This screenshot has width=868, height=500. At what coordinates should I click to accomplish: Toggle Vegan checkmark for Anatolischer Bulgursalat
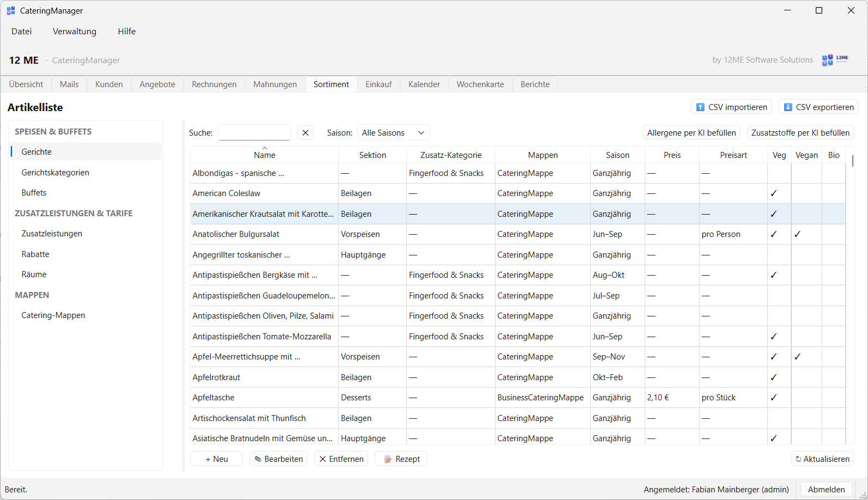click(797, 234)
